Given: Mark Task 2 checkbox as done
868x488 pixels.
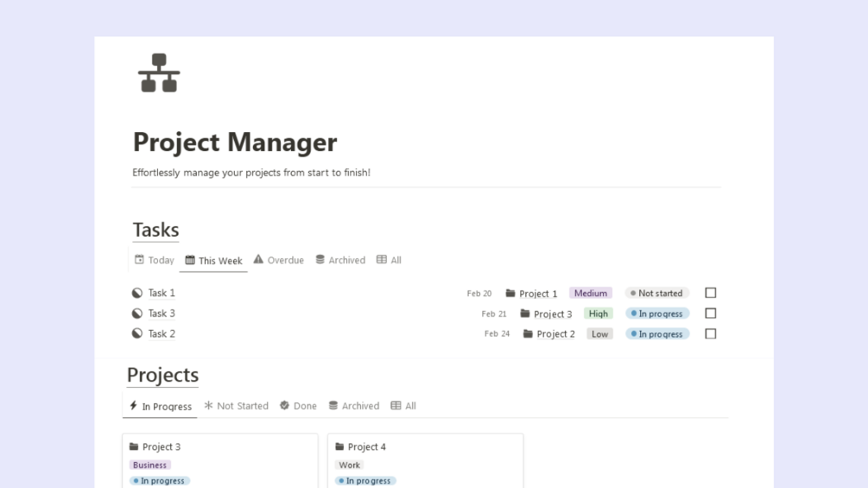Looking at the screenshot, I should click(711, 333).
